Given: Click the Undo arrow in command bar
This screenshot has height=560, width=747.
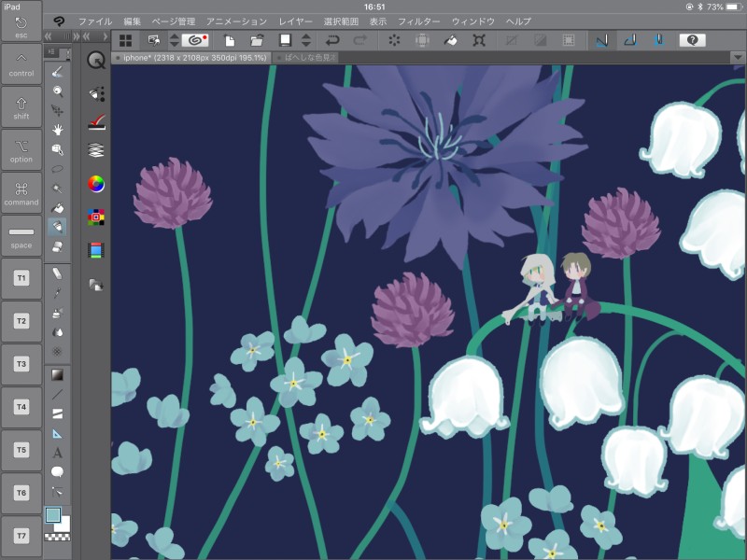Looking at the screenshot, I should (332, 40).
